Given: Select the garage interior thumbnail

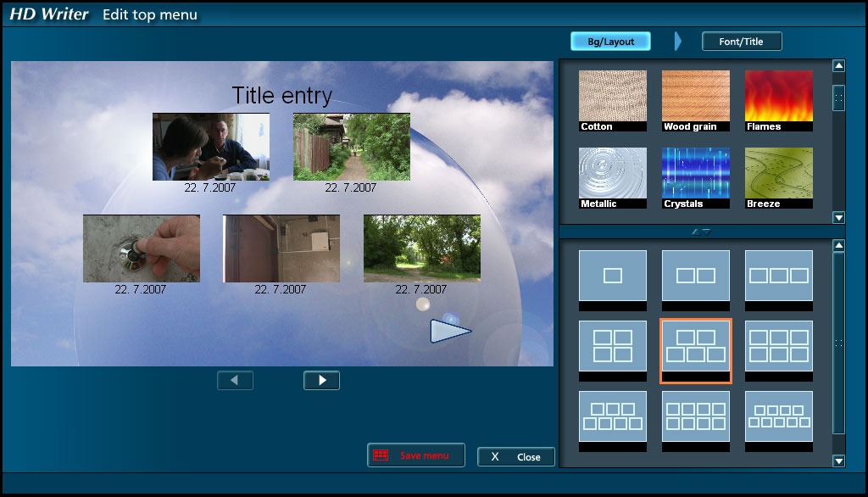Looking at the screenshot, I should pyautogui.click(x=281, y=248).
